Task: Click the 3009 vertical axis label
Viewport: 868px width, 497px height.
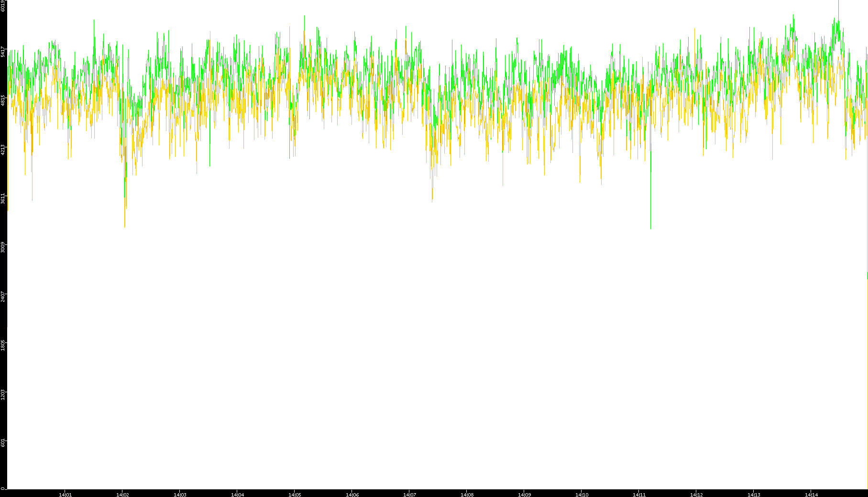Action: (3, 247)
